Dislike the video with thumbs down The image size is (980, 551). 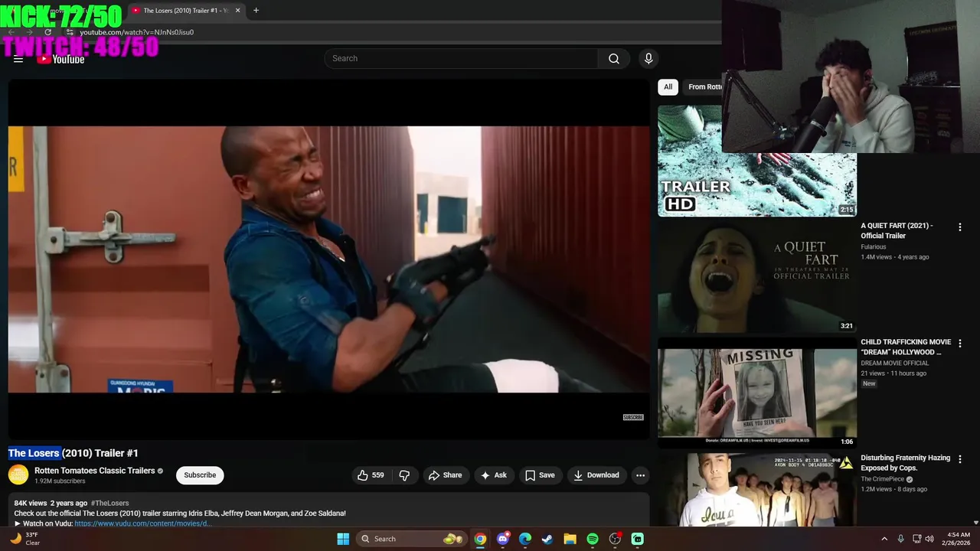pyautogui.click(x=404, y=475)
